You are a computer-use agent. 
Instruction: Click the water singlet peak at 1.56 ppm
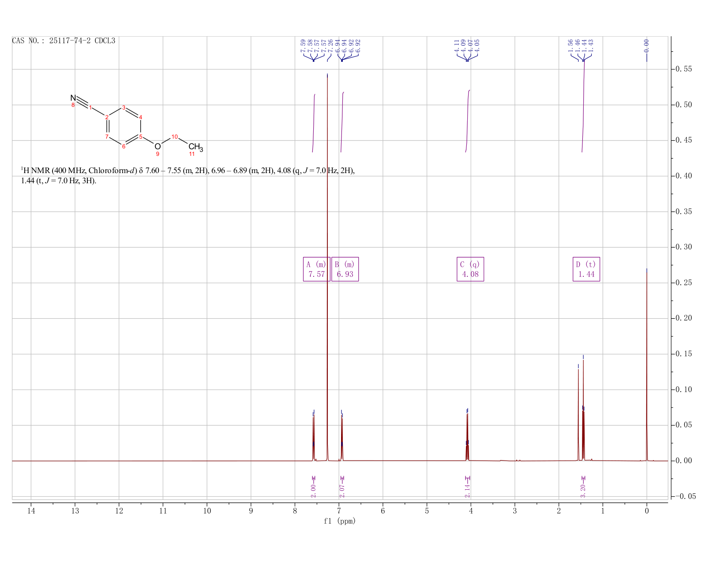pos(578,414)
